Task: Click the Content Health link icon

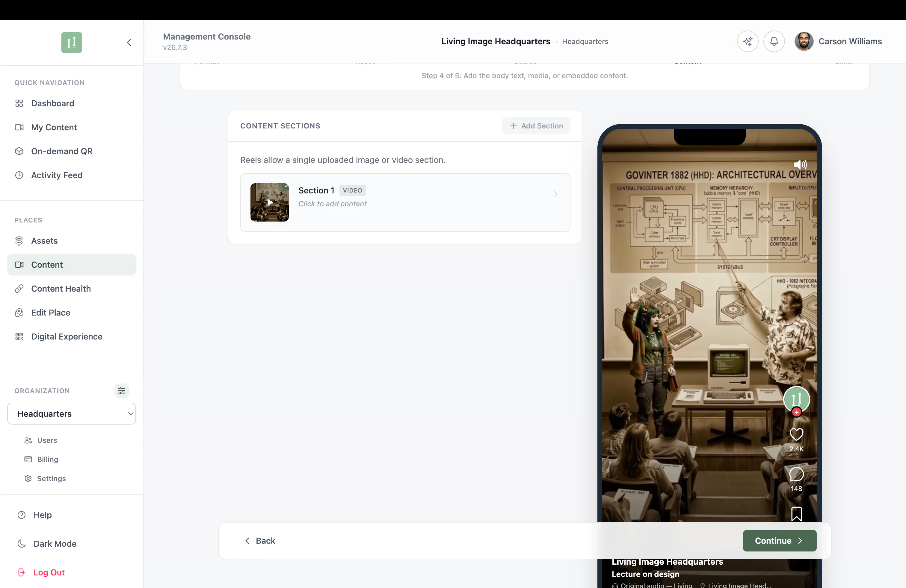Action: point(19,289)
